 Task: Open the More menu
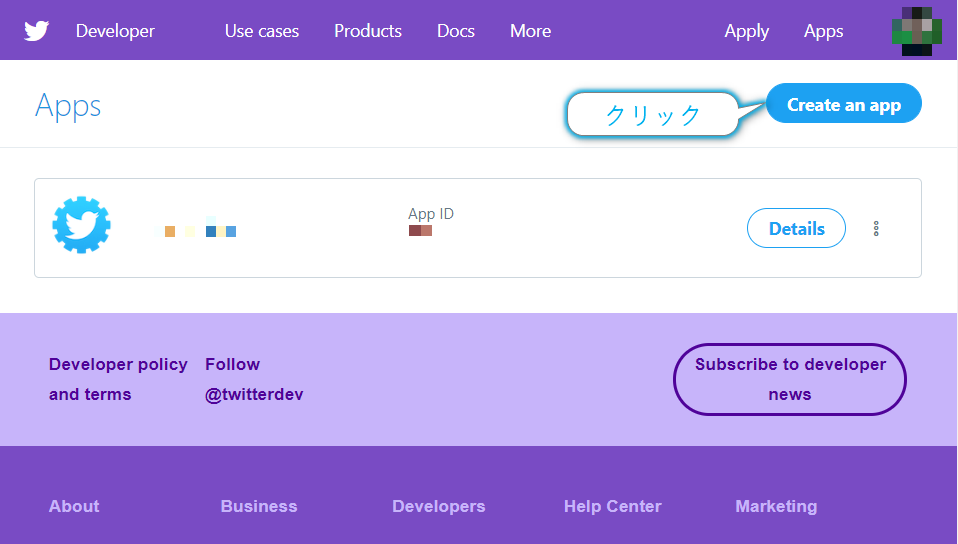pyautogui.click(x=530, y=31)
